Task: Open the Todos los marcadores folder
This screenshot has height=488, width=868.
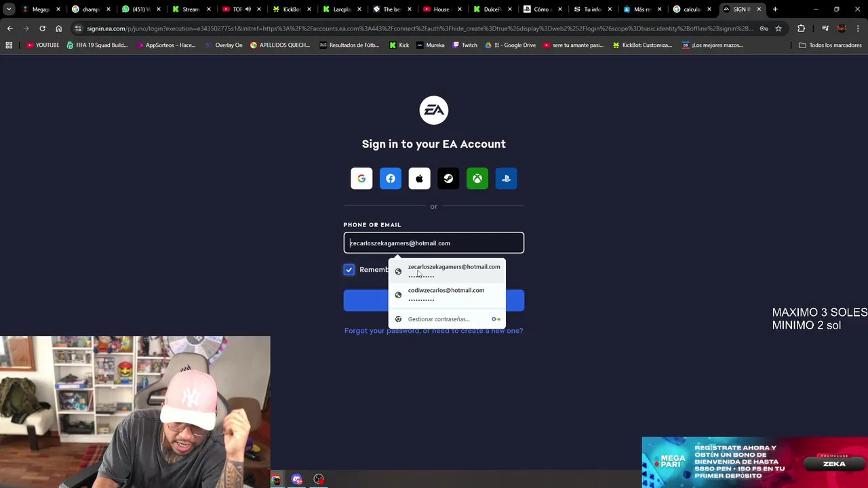Action: point(830,45)
